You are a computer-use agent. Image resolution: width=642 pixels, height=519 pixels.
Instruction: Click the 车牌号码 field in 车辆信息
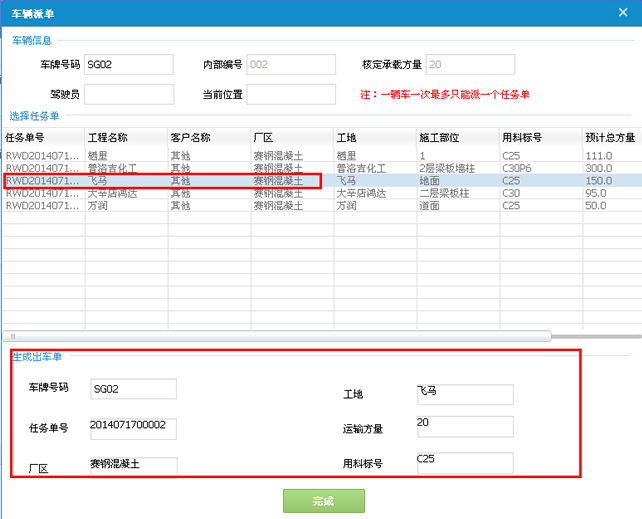point(128,65)
